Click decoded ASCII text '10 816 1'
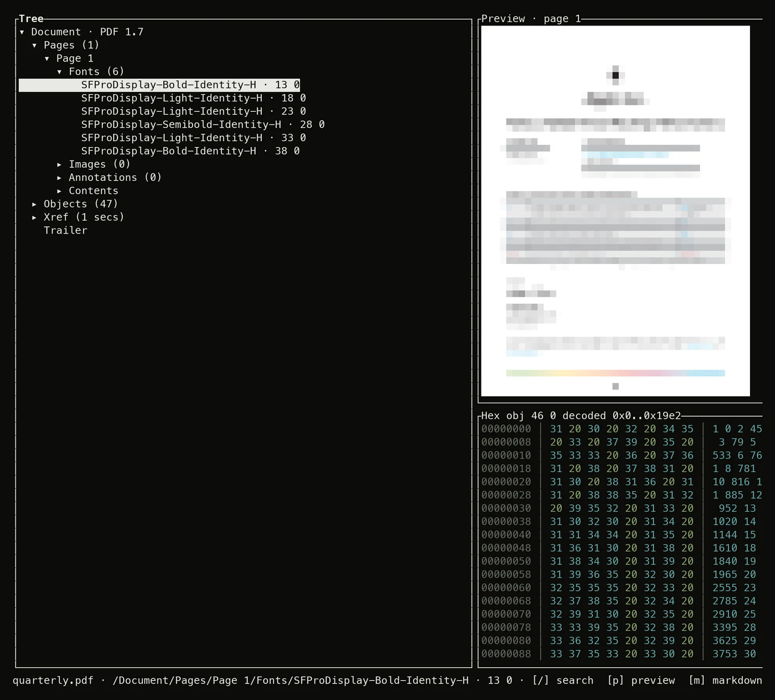This screenshot has height=700, width=775. [x=737, y=482]
